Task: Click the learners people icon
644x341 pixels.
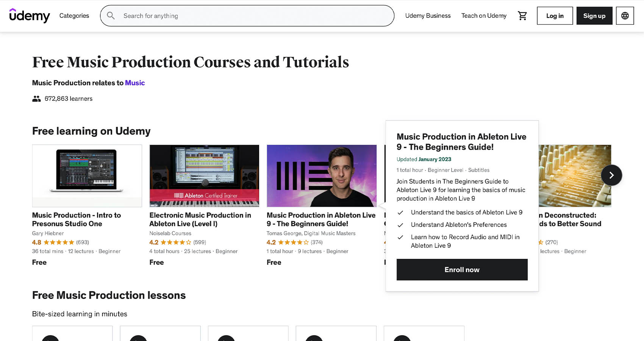Action: point(36,99)
